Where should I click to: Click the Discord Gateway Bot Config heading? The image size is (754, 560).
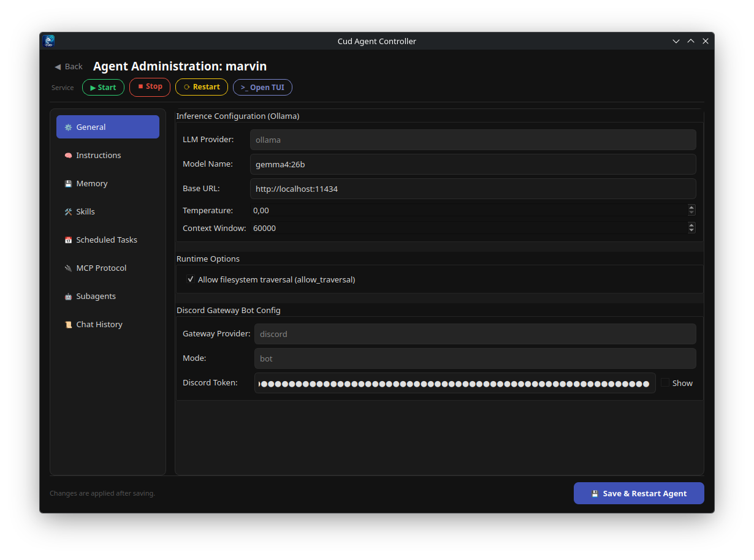pos(229,310)
